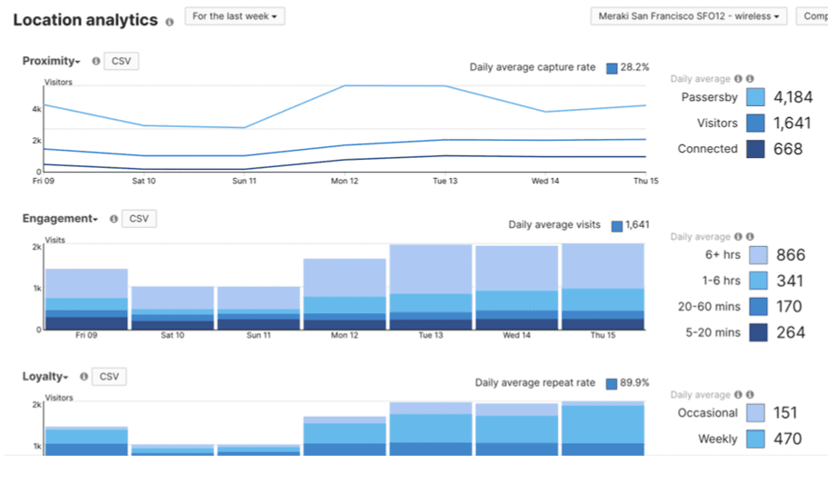
Task: Click the 5-20 mins value 264
Action: tap(791, 332)
